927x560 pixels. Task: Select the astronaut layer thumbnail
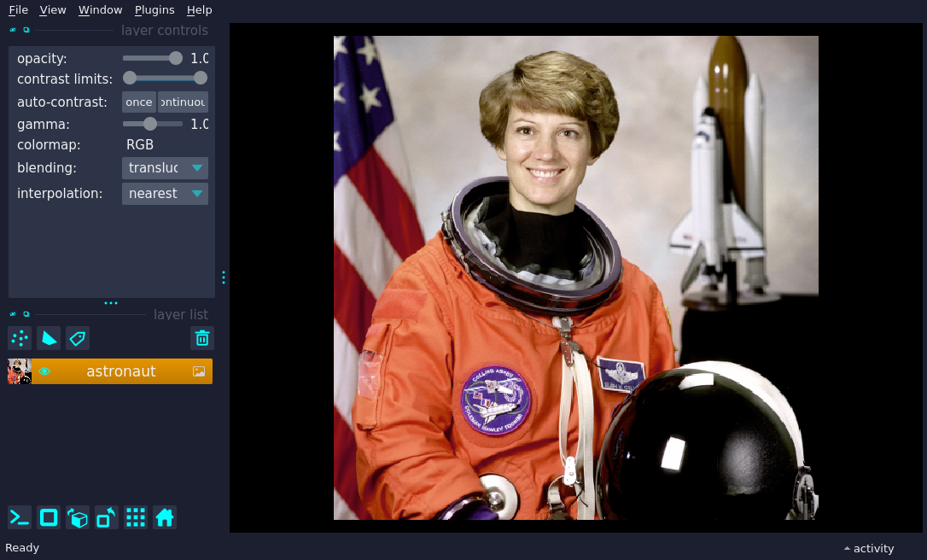(x=20, y=371)
